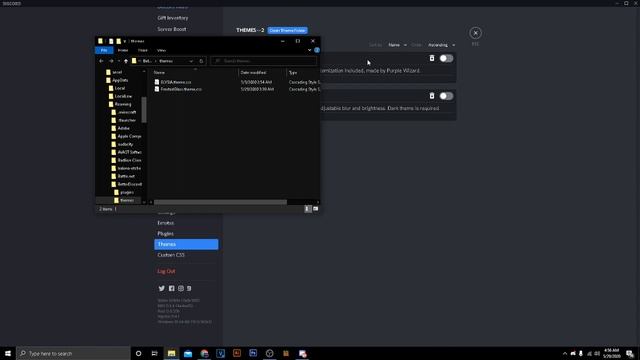Open Cortana from the taskbar
Screen dimensions: 640x360
[138, 353]
